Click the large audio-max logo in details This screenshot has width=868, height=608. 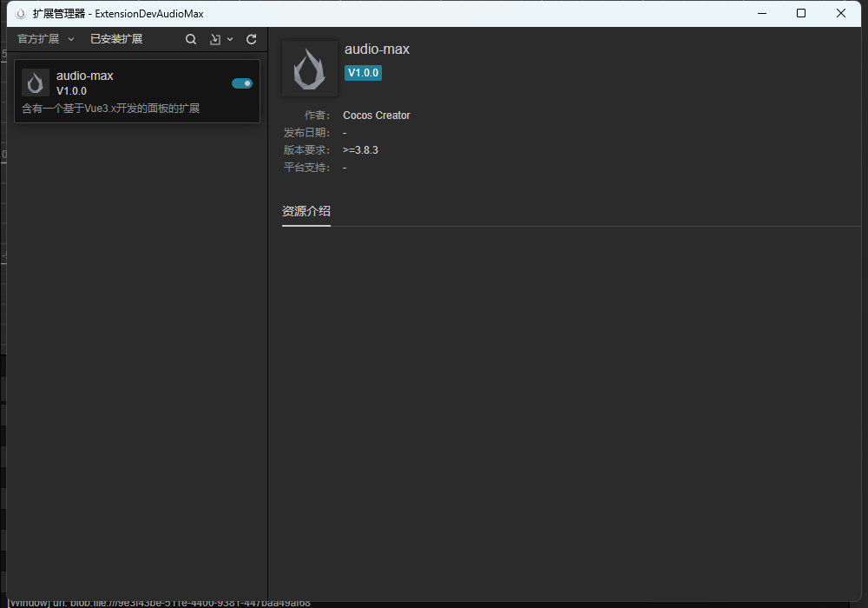(310, 69)
